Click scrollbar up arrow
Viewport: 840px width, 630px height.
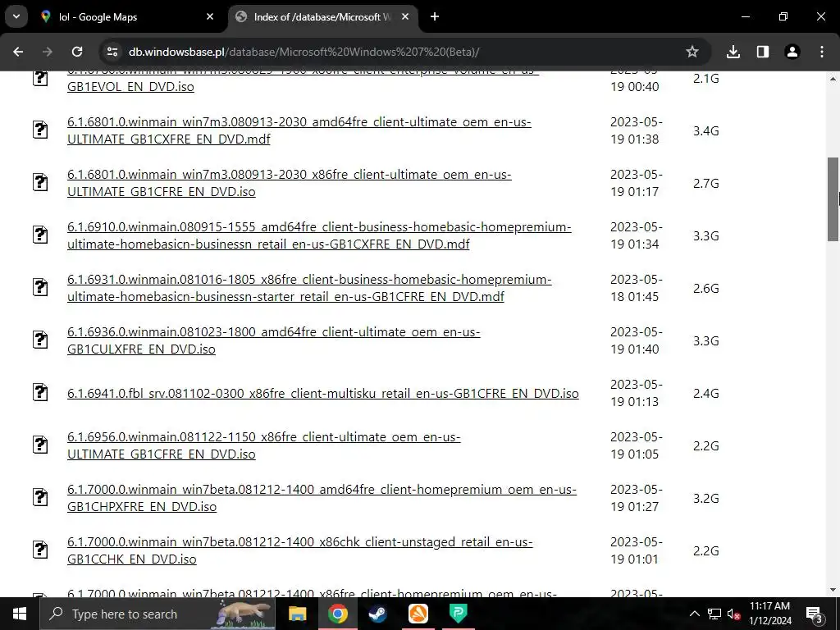833,78
